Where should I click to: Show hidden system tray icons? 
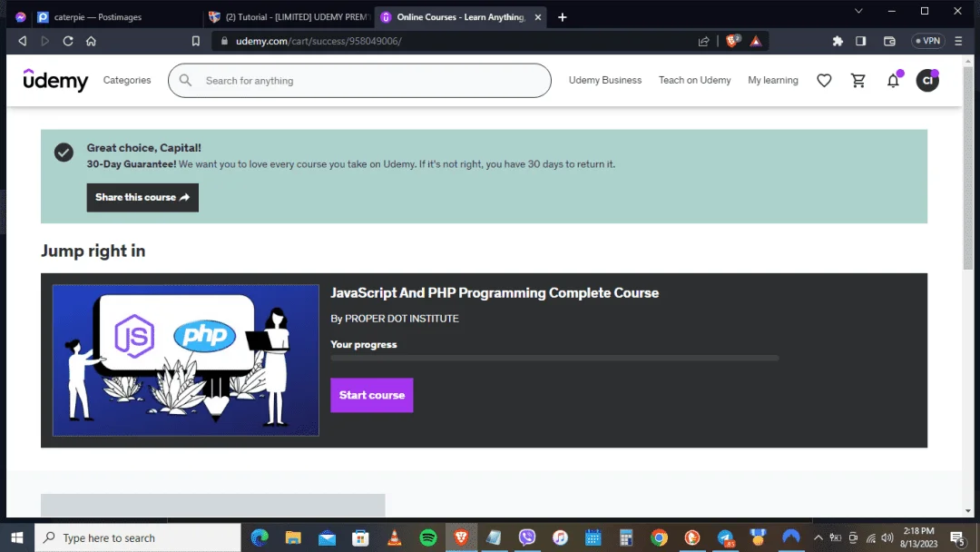click(x=818, y=537)
